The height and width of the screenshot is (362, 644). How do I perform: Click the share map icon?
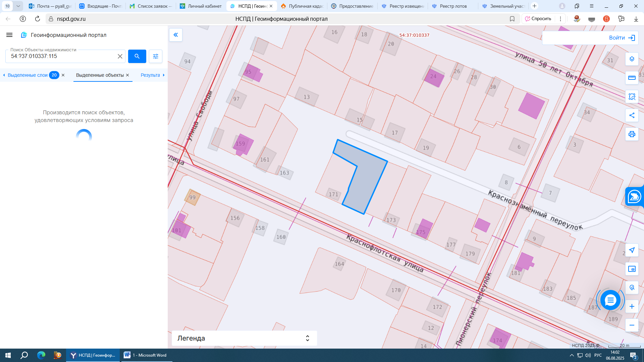(632, 115)
